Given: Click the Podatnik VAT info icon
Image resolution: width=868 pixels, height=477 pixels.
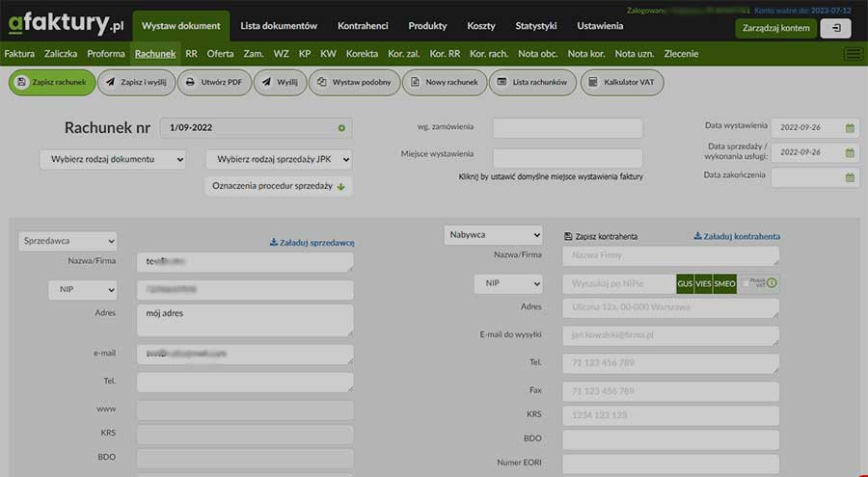Looking at the screenshot, I should [772, 283].
